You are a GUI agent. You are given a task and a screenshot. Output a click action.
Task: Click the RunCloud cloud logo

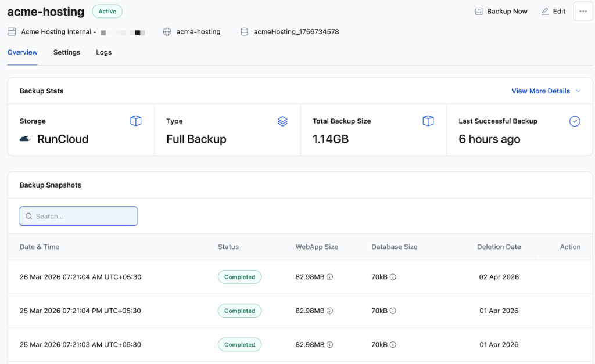(26, 139)
